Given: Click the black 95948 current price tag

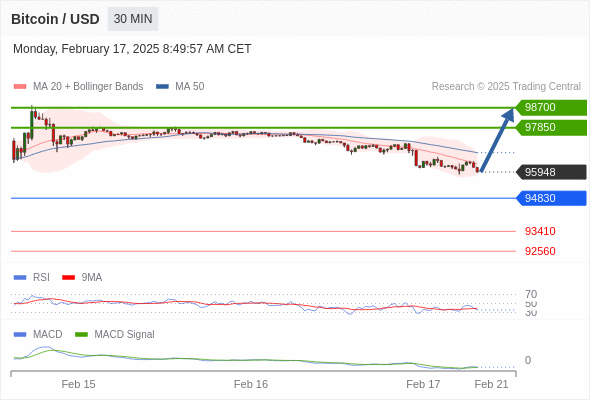Looking at the screenshot, I should click(551, 172).
